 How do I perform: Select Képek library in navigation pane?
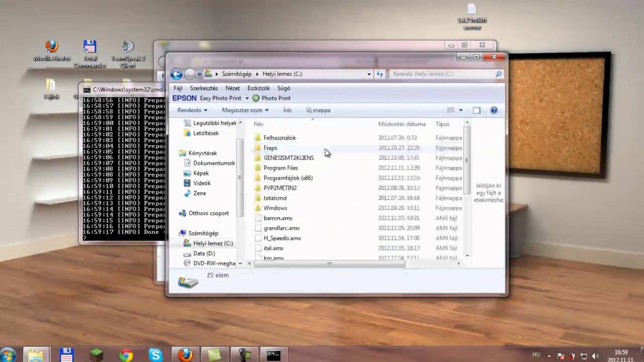(x=201, y=173)
